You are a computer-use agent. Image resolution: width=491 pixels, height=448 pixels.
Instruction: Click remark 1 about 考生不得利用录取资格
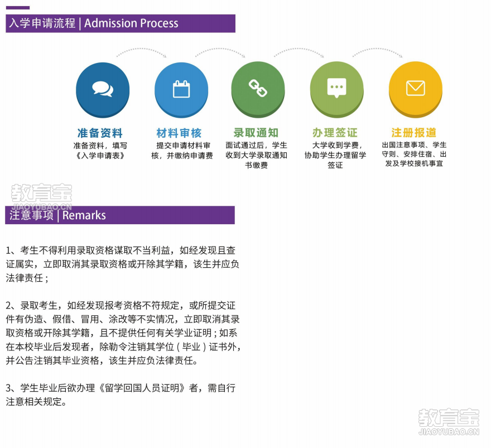(x=122, y=264)
